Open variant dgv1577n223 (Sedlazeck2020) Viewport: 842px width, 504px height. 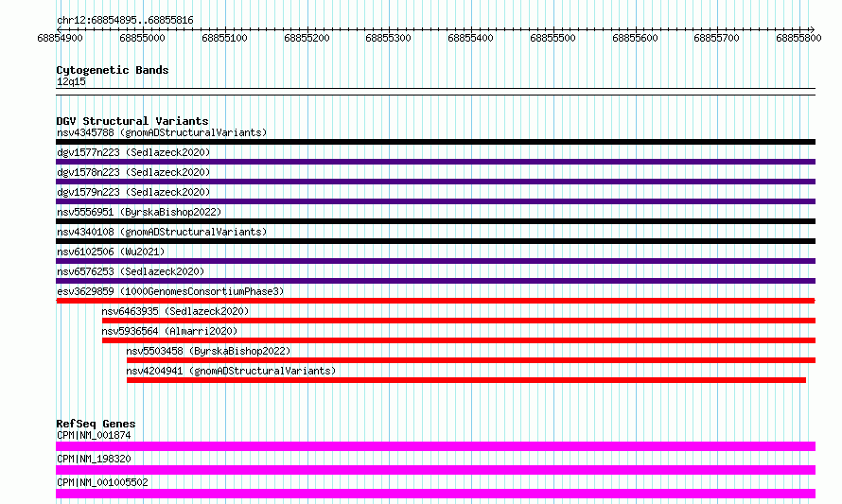[x=133, y=152]
